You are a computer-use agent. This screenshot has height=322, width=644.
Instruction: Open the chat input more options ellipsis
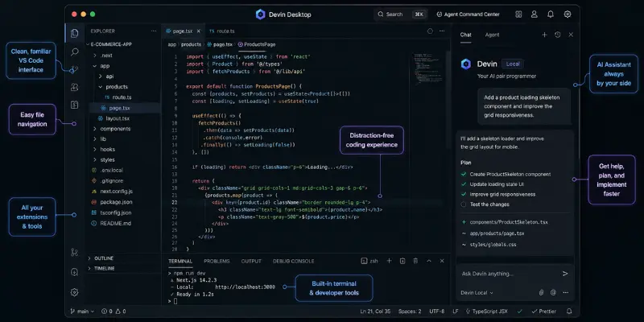click(x=566, y=293)
